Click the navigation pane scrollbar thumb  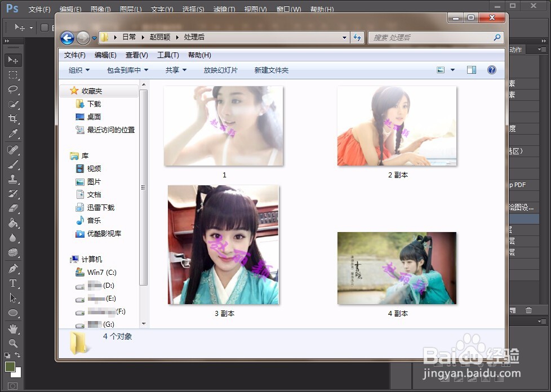143,188
